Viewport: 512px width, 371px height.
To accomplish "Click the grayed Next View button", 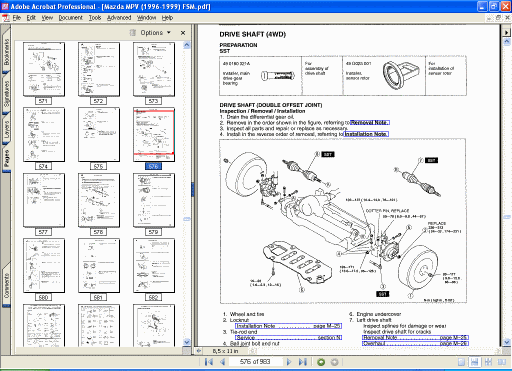I will point(334,362).
